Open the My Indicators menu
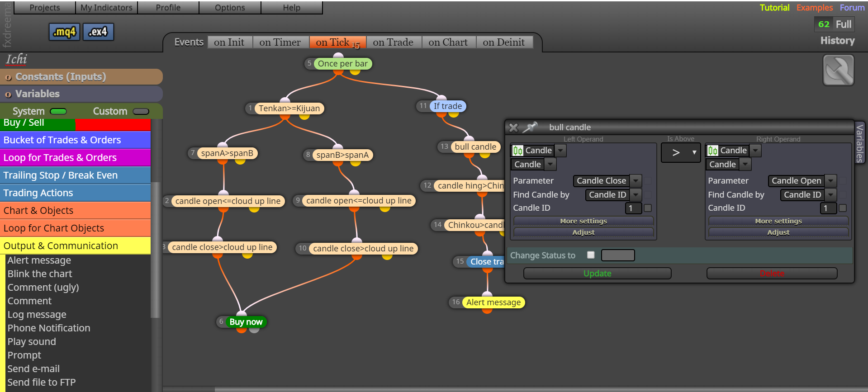Viewport: 868px width, 392px height. (106, 8)
